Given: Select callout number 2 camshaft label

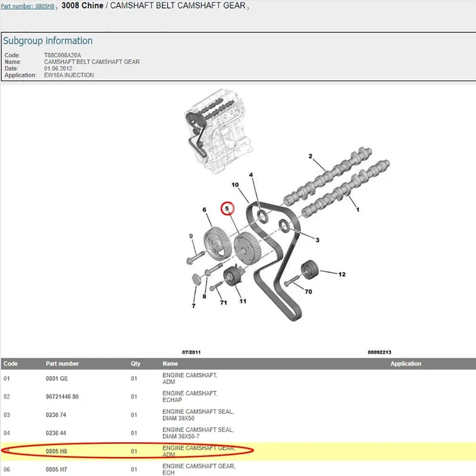Looking at the screenshot, I should point(310,156).
